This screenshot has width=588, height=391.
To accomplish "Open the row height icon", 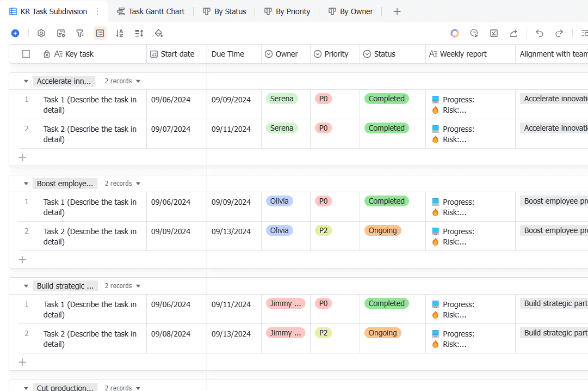I will click(x=139, y=33).
